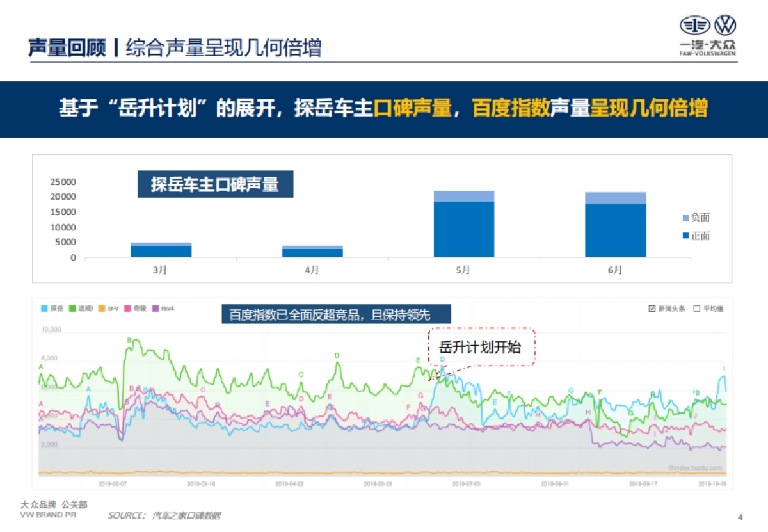Toggle the 探岳 series visibility via its legend

coord(51,308)
